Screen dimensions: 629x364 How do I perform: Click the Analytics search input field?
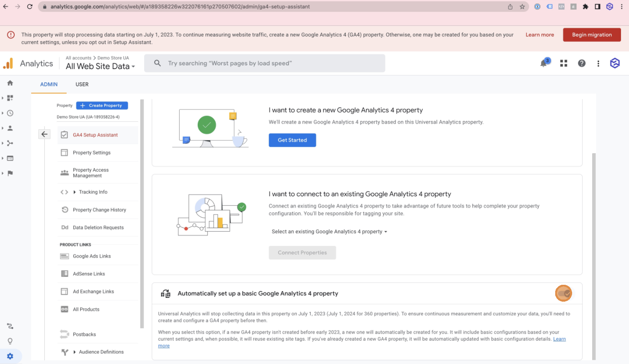point(270,63)
